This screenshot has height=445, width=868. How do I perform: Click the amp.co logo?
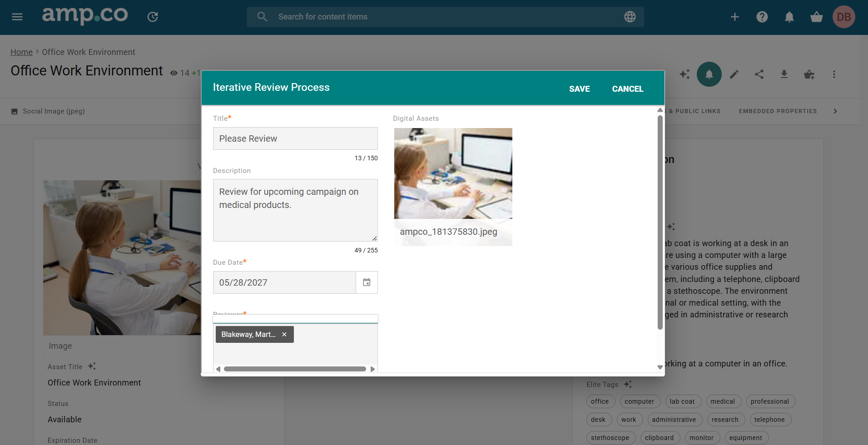(x=85, y=15)
